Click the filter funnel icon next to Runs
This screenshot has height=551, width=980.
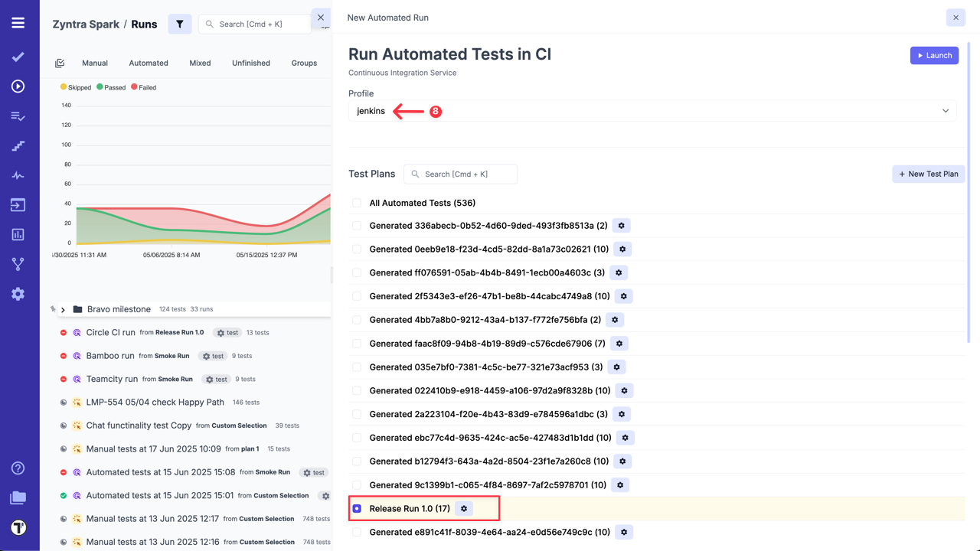click(180, 24)
